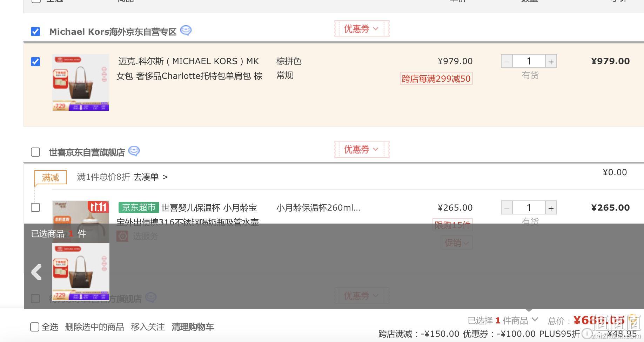
Task: Tick the 全选 checkbox in bottom bar
Action: click(35, 327)
